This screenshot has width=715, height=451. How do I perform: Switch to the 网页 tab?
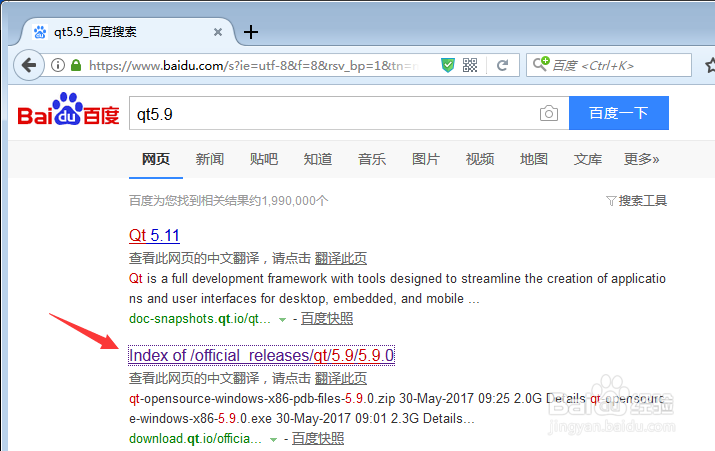[156, 159]
